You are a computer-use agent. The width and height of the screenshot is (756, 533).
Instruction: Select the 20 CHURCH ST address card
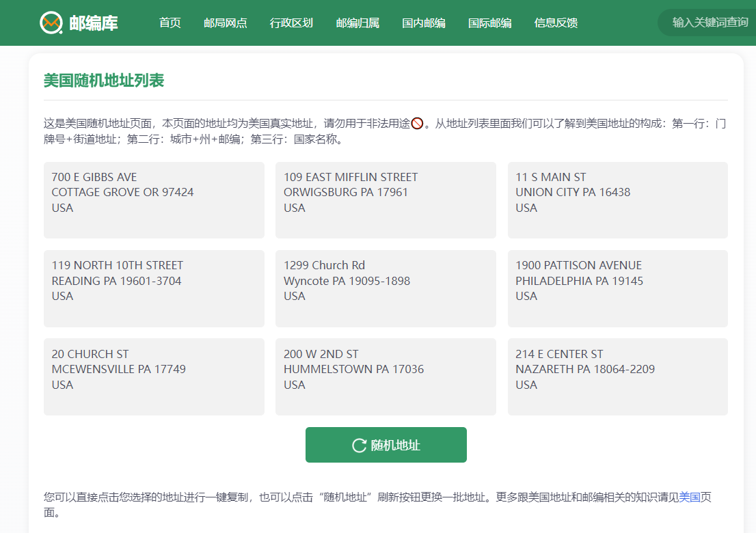click(x=154, y=377)
